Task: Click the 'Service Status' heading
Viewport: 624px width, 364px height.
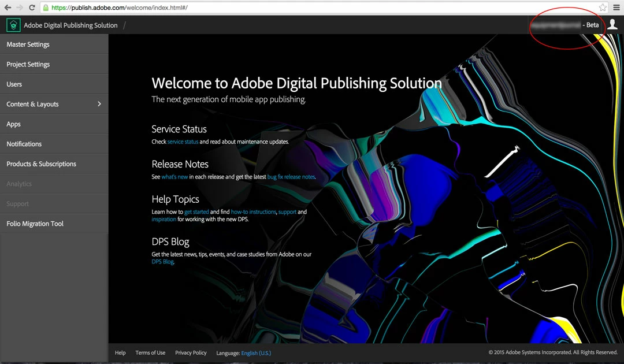Action: [179, 129]
